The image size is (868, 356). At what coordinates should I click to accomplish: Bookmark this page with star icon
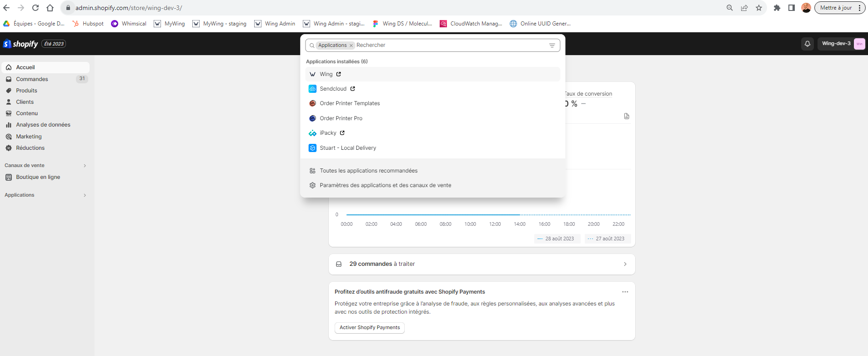point(759,8)
